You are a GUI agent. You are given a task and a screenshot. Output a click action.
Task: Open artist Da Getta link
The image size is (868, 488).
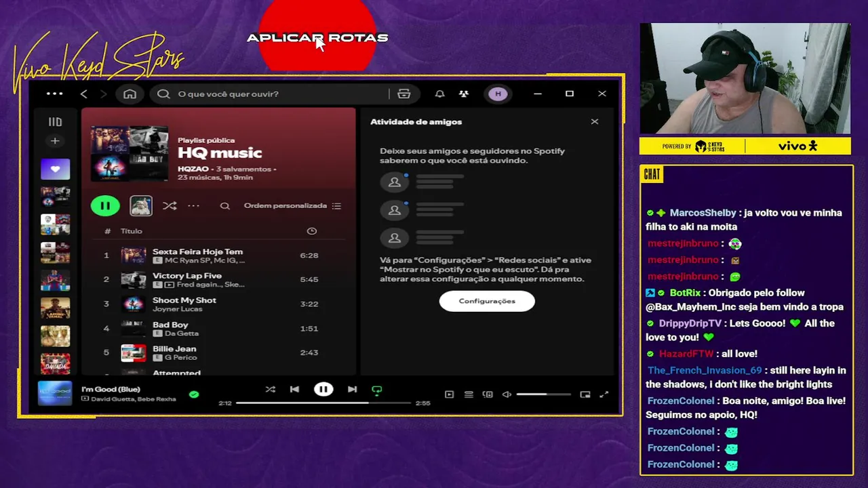(x=182, y=333)
